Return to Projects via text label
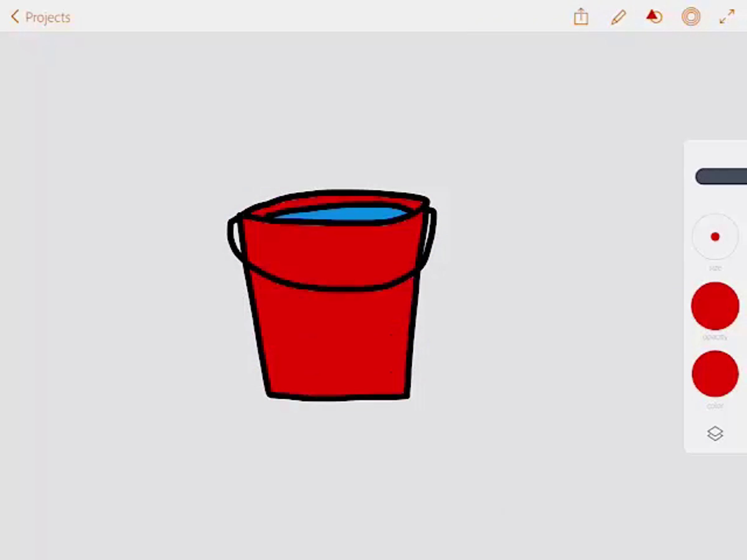The width and height of the screenshot is (747, 560). click(x=48, y=17)
